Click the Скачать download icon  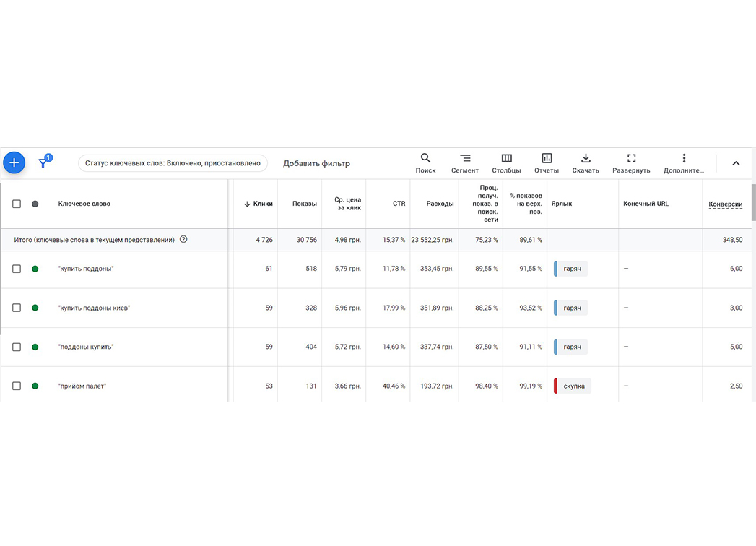pos(586,163)
